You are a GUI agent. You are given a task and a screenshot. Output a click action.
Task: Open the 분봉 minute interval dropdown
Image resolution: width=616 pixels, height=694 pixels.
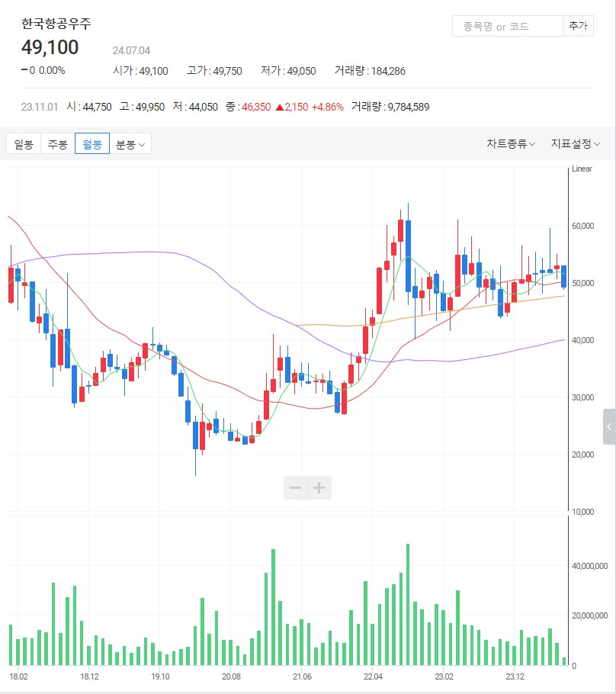coord(131,144)
